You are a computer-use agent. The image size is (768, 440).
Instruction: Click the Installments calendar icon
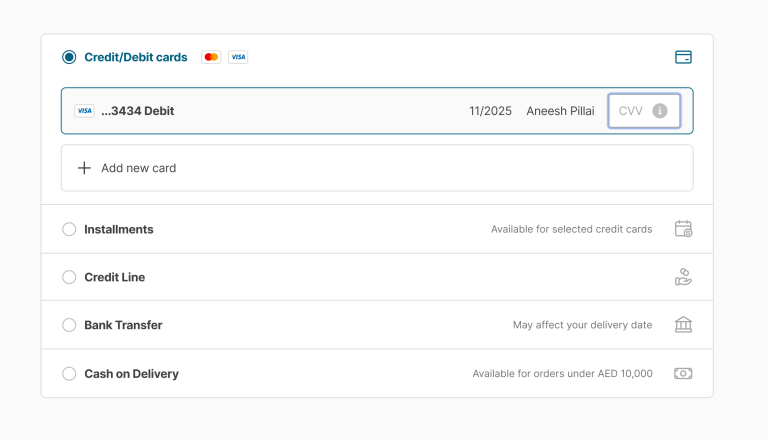tap(683, 229)
